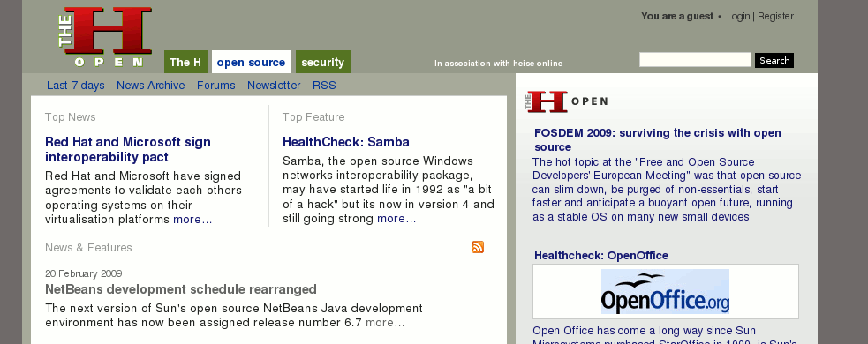The height and width of the screenshot is (344, 868).
Task: Open the Newsletter page
Action: pos(274,86)
